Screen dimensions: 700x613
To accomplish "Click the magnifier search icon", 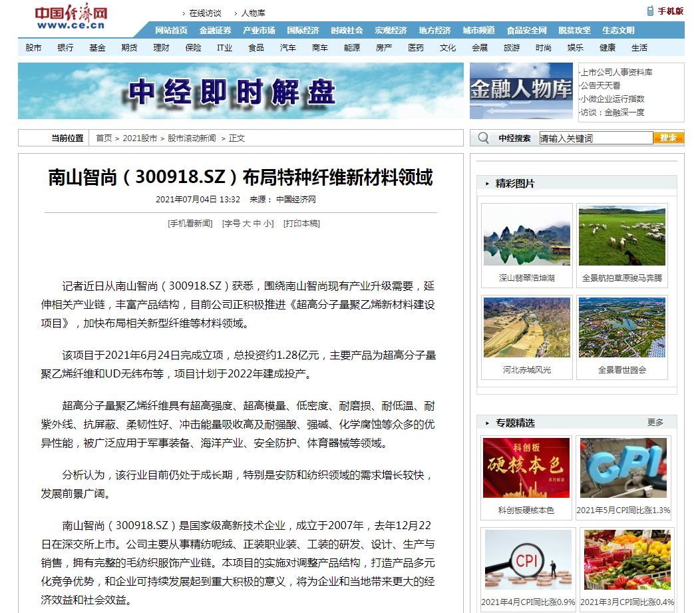I will (484, 138).
